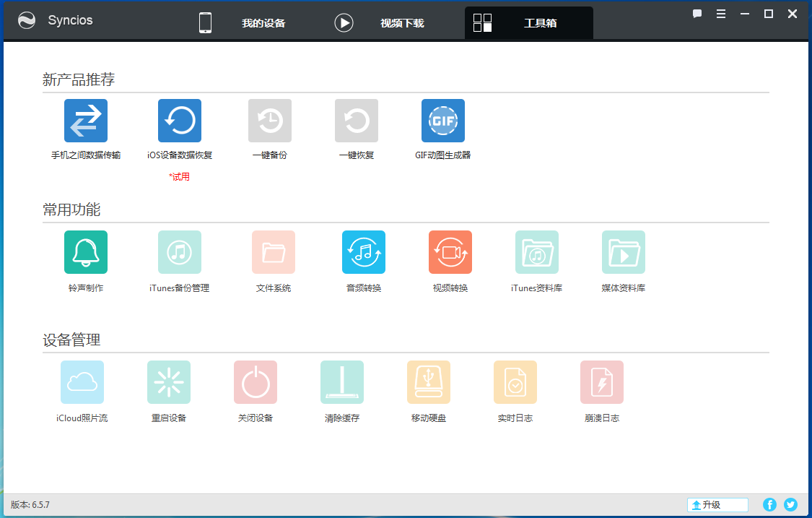Click the 设备管理 section heading
812x518 pixels.
pos(71,340)
